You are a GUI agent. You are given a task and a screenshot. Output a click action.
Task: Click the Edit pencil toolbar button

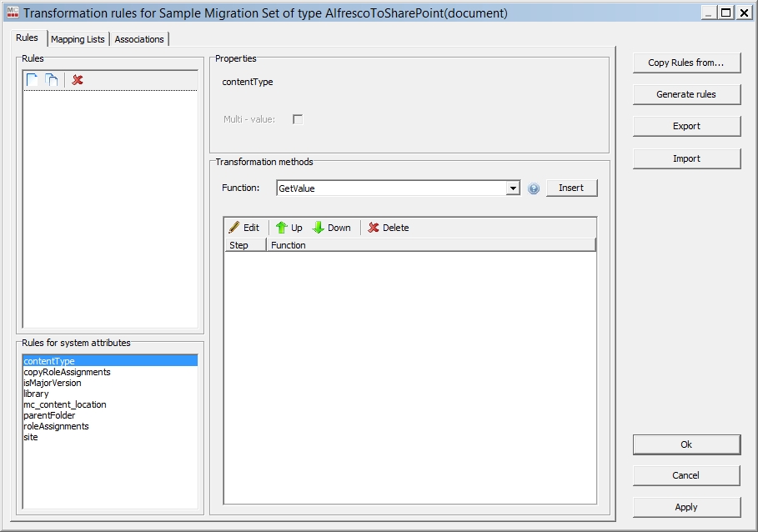pos(244,228)
